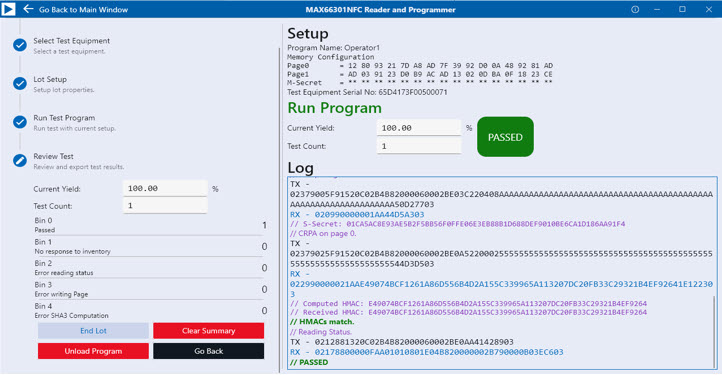Click 'Program Name: Operator1' text
The height and width of the screenshot is (375, 722).
tap(333, 48)
